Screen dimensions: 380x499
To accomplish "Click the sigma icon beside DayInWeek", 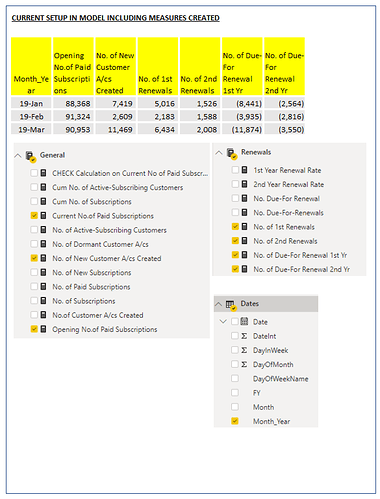I will [244, 350].
